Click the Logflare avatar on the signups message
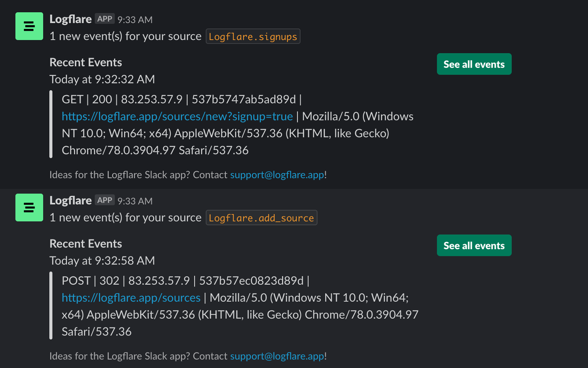Viewport: 588px width, 368px height. click(29, 26)
